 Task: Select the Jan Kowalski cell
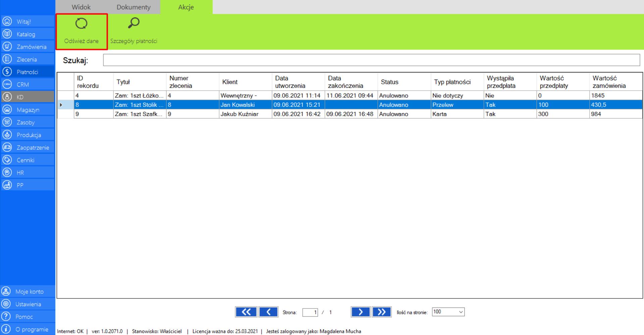coord(246,105)
